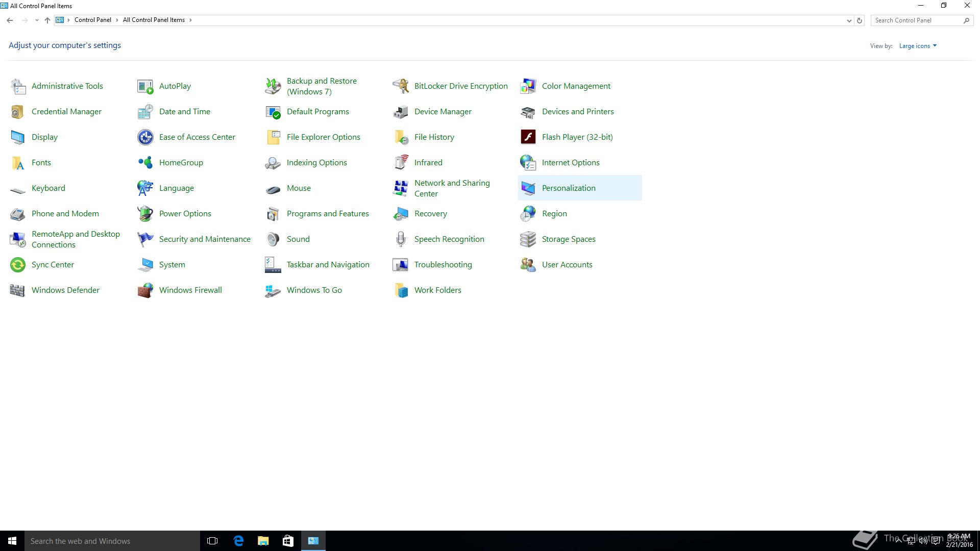The width and height of the screenshot is (980, 551).
Task: Open the Phone and Modem icon
Action: (18, 214)
